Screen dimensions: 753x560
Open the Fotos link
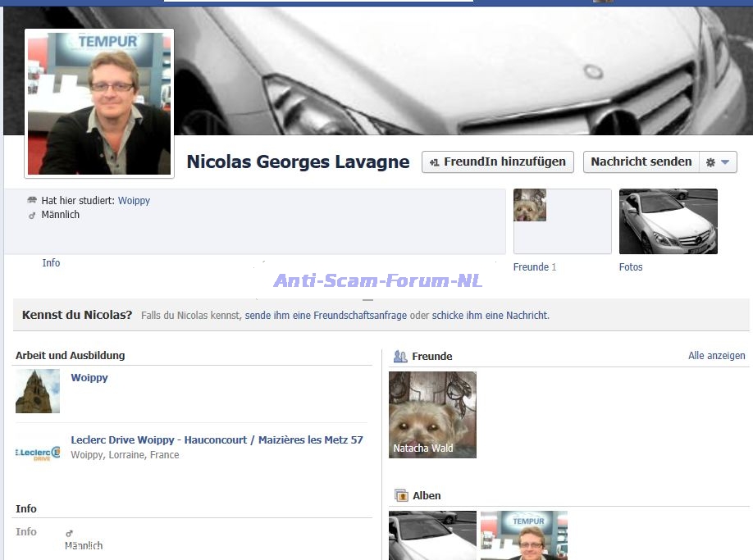click(x=631, y=267)
